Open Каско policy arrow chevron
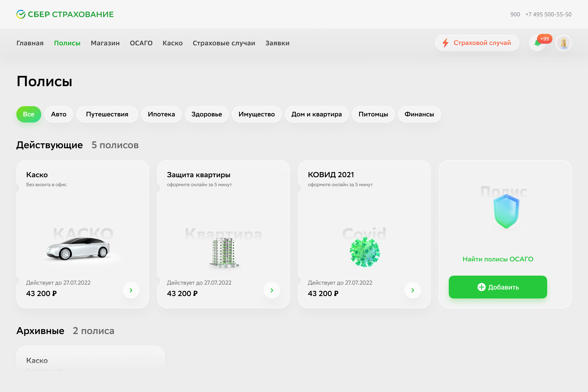 pyautogui.click(x=131, y=290)
